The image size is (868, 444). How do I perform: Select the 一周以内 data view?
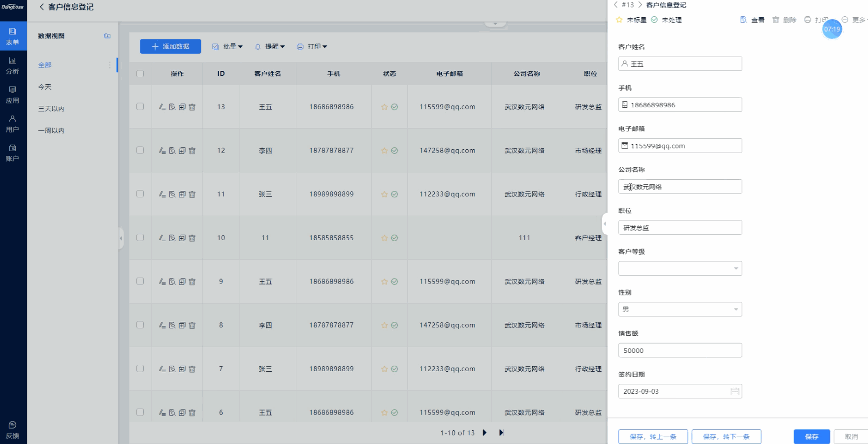51,130
